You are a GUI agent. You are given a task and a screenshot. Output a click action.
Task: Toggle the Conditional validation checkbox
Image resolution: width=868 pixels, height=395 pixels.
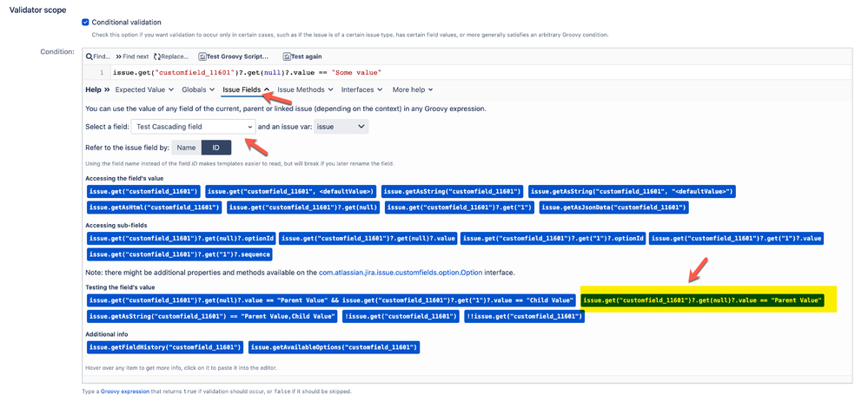85,23
